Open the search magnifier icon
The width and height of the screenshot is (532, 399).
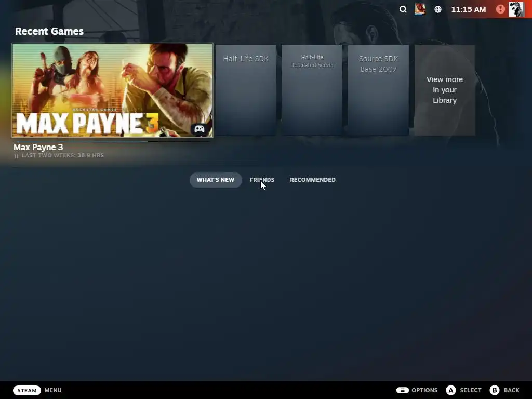pyautogui.click(x=403, y=9)
